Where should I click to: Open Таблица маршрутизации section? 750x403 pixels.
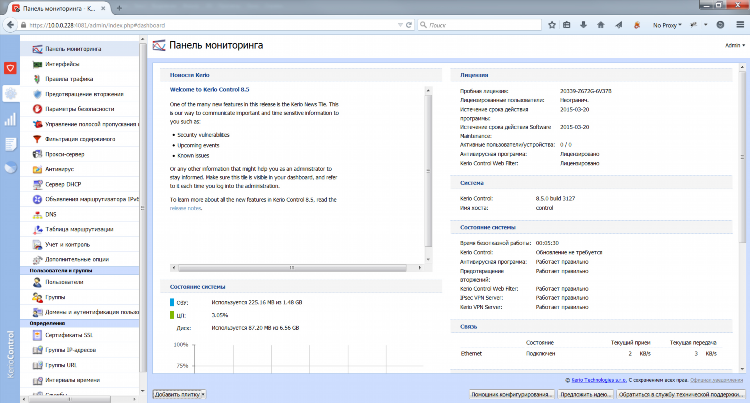click(x=79, y=229)
